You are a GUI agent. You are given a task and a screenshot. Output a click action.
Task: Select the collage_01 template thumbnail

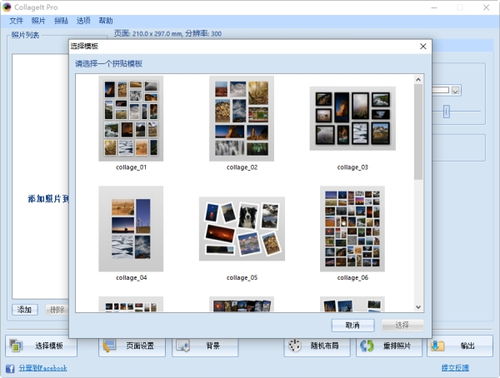click(131, 118)
